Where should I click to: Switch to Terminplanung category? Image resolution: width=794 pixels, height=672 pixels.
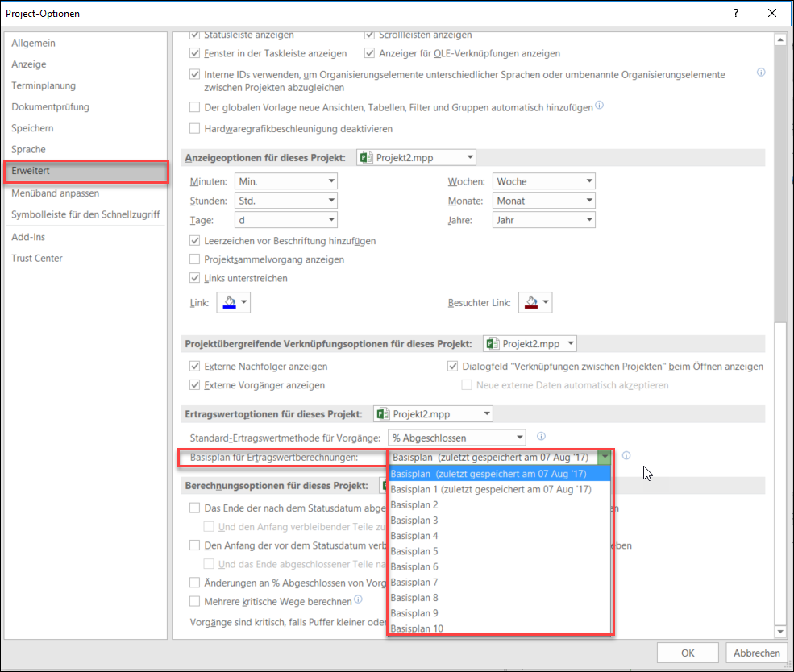coord(44,85)
